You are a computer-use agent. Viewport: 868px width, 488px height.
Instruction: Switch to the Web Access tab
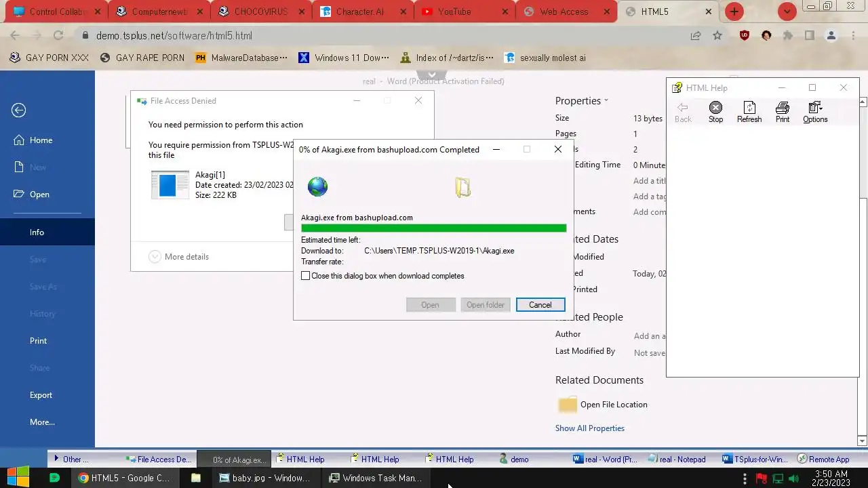(x=566, y=12)
